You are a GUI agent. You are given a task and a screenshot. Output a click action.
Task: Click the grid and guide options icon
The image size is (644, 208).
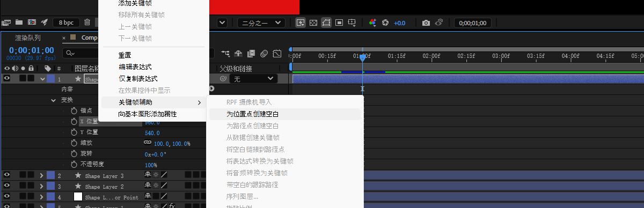[x=352, y=23]
